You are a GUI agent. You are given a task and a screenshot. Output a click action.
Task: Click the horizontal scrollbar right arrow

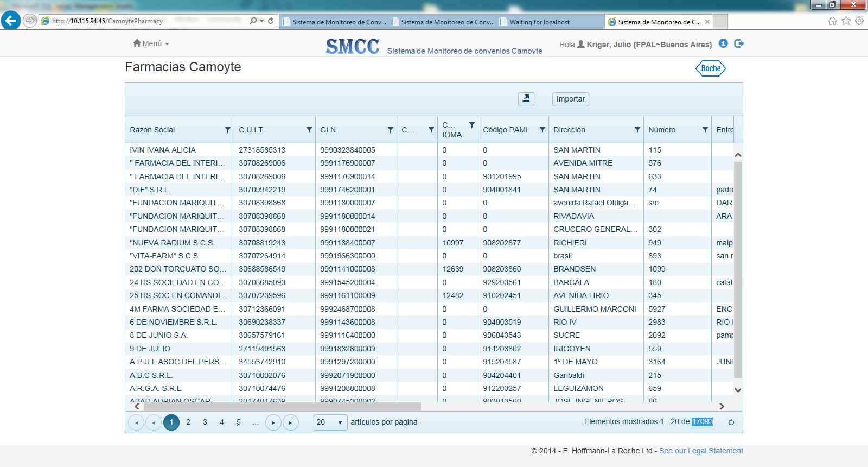[722, 406]
